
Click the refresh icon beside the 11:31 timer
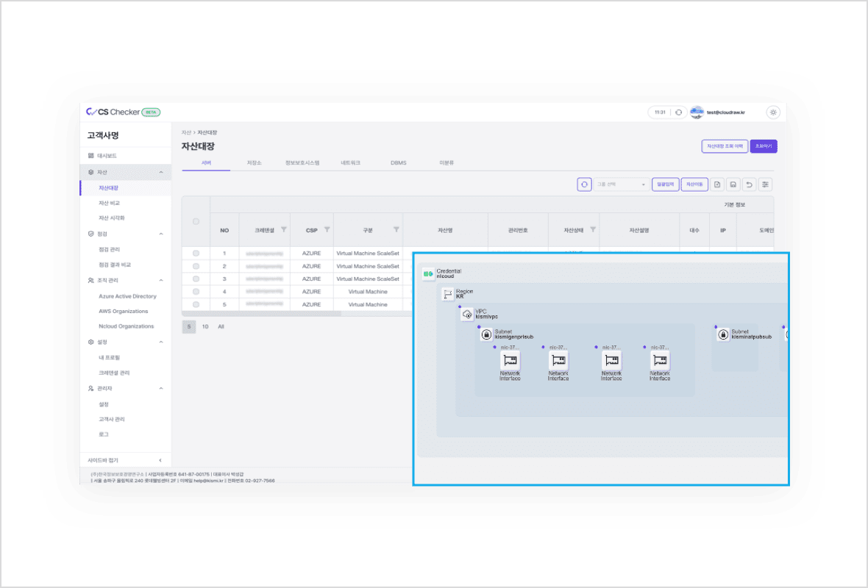coord(678,112)
